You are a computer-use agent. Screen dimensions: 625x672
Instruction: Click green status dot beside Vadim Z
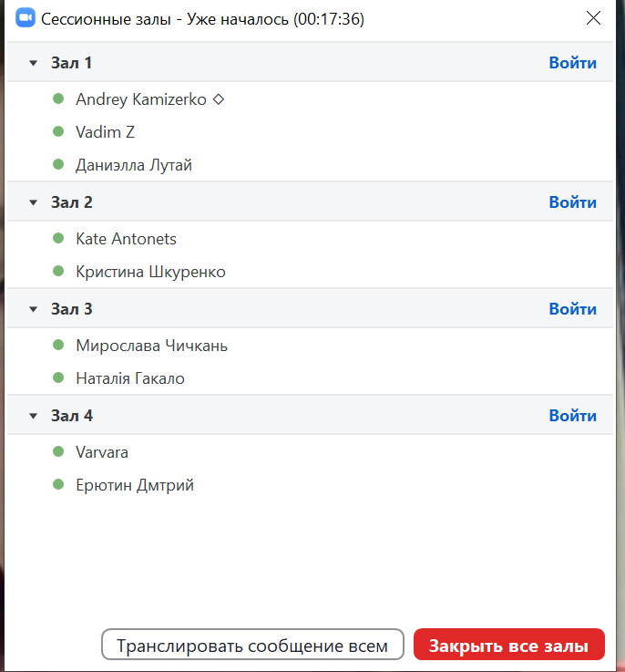coord(58,131)
